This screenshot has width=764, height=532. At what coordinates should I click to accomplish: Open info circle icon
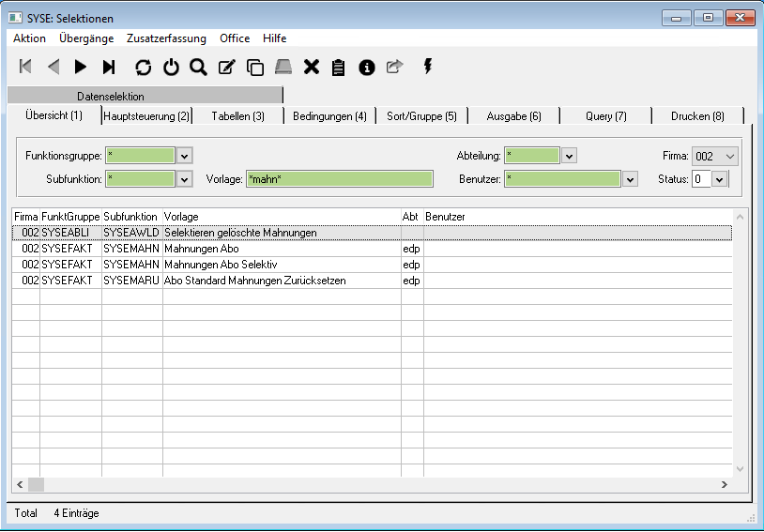click(x=367, y=67)
